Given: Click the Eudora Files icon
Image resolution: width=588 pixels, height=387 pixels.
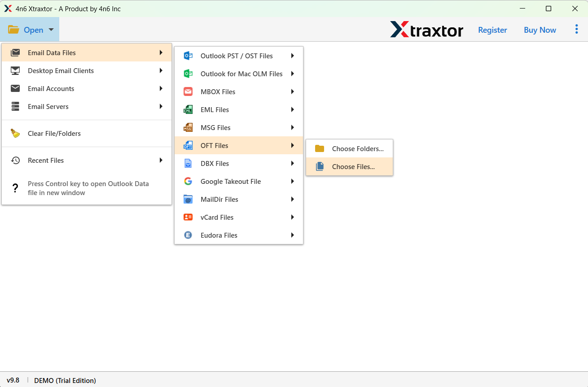Looking at the screenshot, I should pos(188,235).
